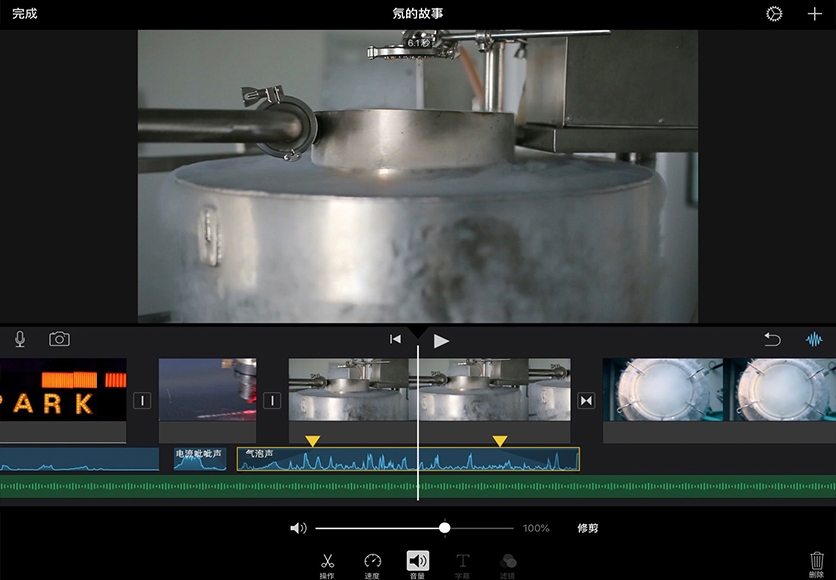The height and width of the screenshot is (580, 836).
Task: Select the 电流呲呲声 audio clip
Action: click(x=200, y=459)
